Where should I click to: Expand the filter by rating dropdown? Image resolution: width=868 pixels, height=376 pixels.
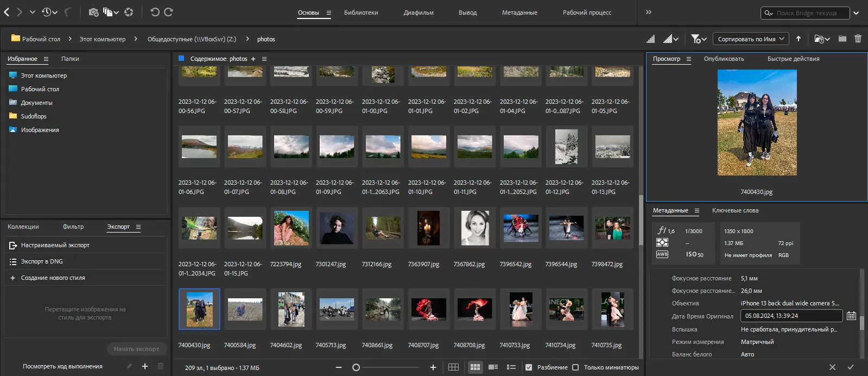tap(699, 39)
